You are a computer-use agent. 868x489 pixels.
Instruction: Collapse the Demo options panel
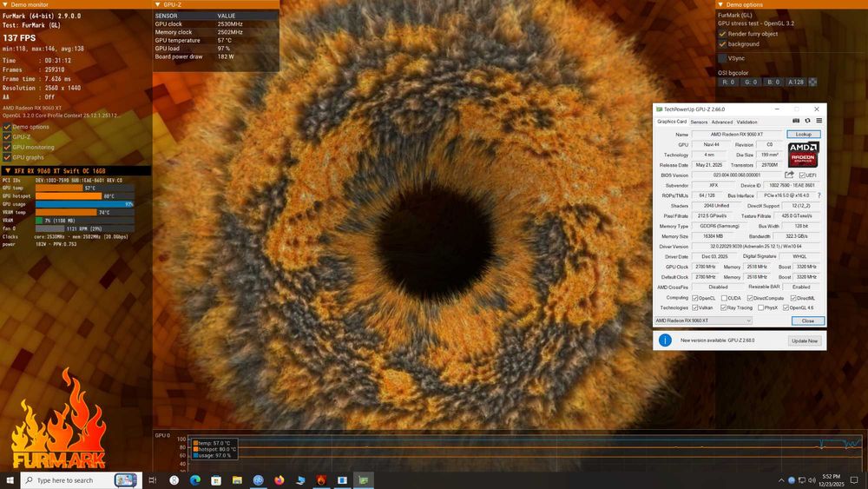coord(720,4)
